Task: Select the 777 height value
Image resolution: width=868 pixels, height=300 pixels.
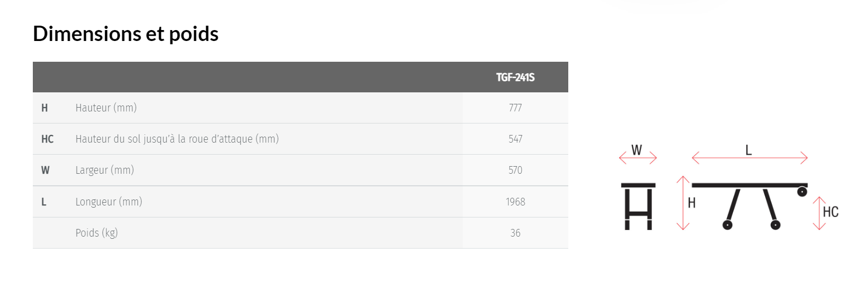Action: coord(515,108)
